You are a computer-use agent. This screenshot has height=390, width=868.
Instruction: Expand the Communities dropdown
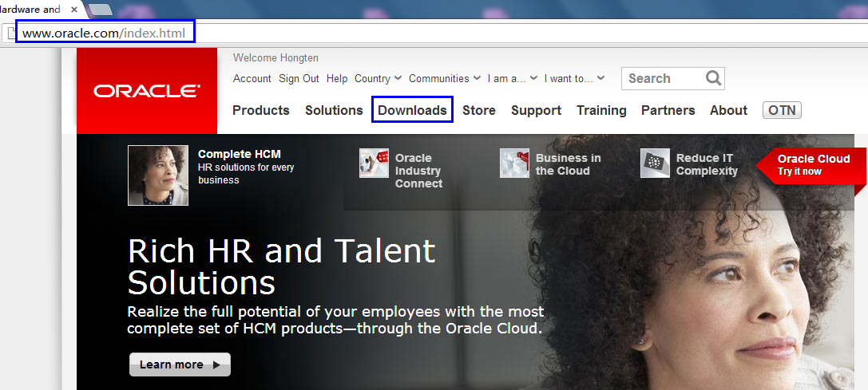click(445, 78)
